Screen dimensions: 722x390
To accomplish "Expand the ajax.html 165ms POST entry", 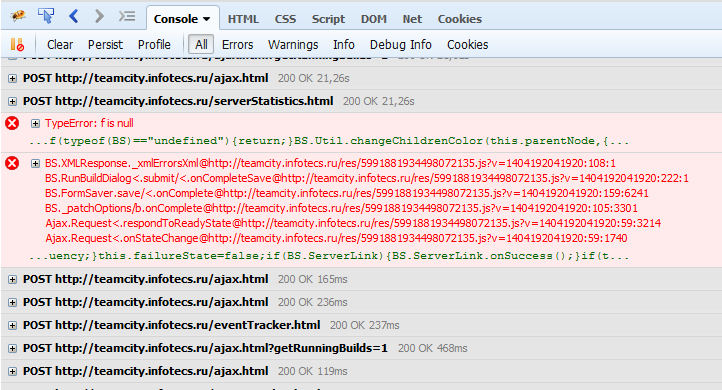I will click(12, 280).
